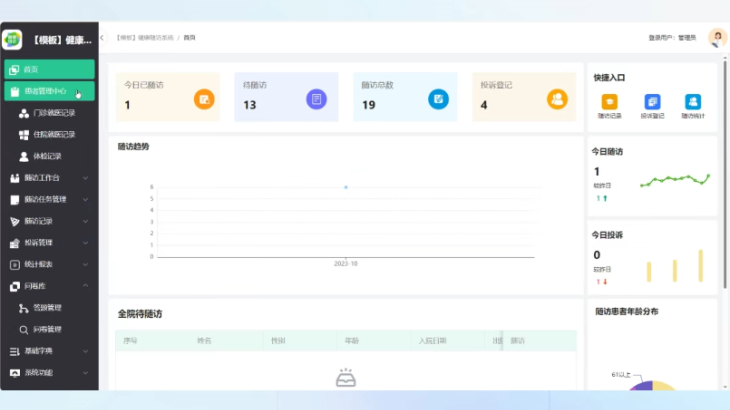
Task: Expand the 随访任务管理 menu chevron
Action: click(86, 199)
